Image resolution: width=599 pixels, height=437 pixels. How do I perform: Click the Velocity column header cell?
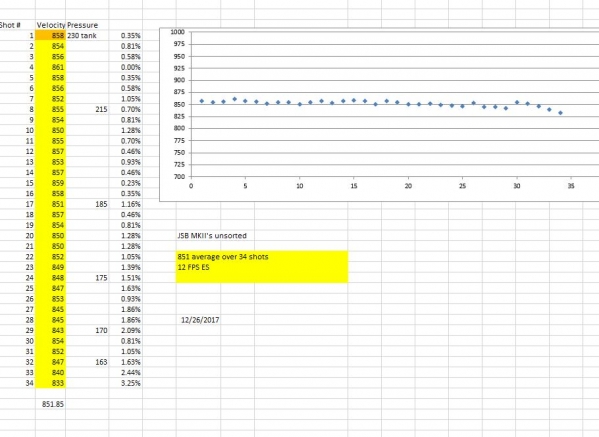[x=50, y=25]
